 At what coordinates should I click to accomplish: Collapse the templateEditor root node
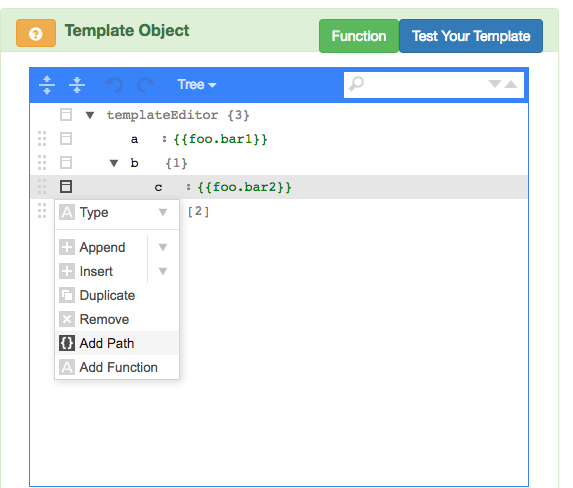(x=90, y=116)
